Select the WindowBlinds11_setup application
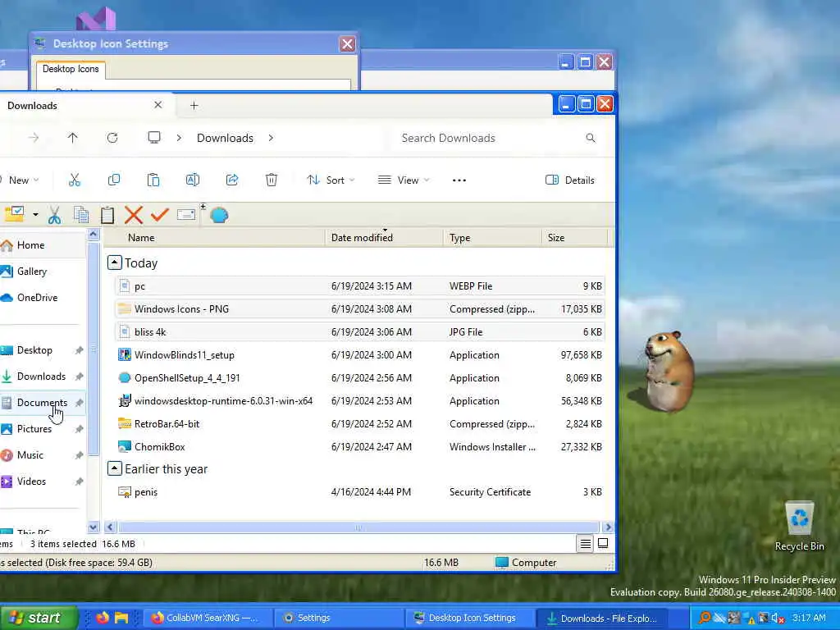840x630 pixels. (x=359, y=354)
